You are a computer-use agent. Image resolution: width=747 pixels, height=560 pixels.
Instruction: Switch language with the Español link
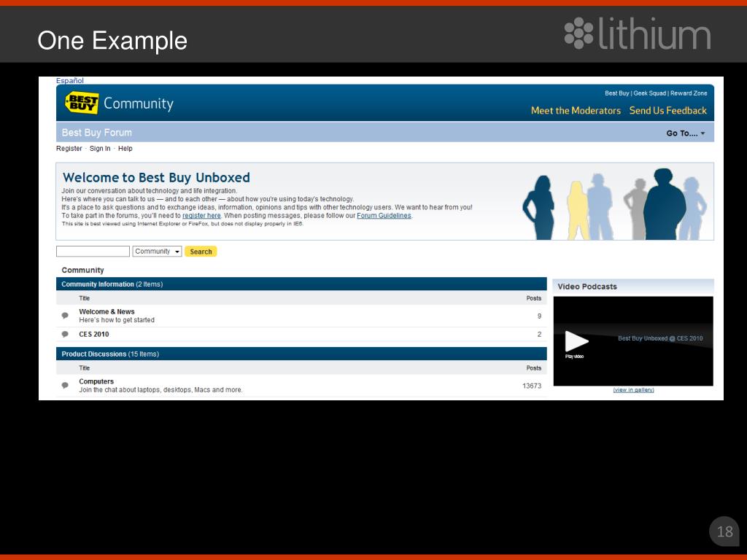point(70,80)
